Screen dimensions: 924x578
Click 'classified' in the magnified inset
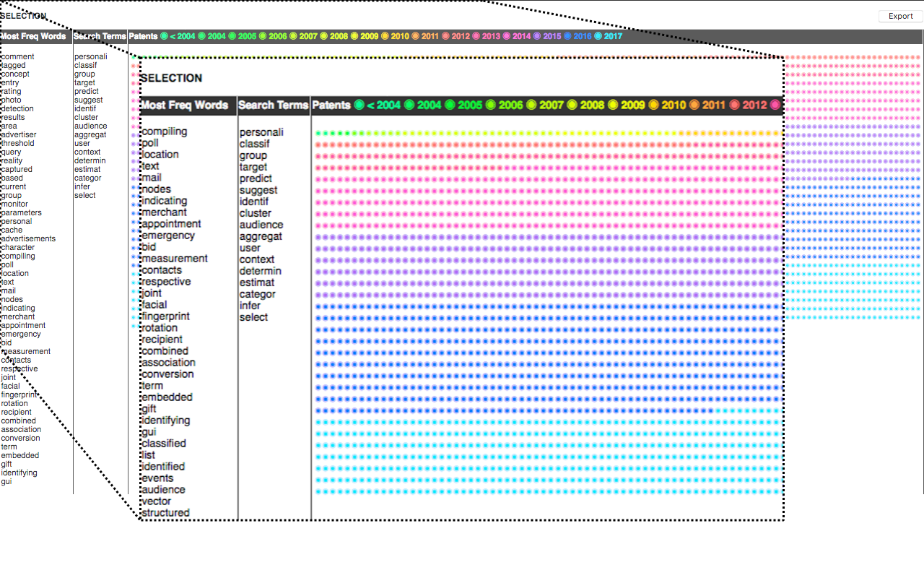tap(164, 443)
